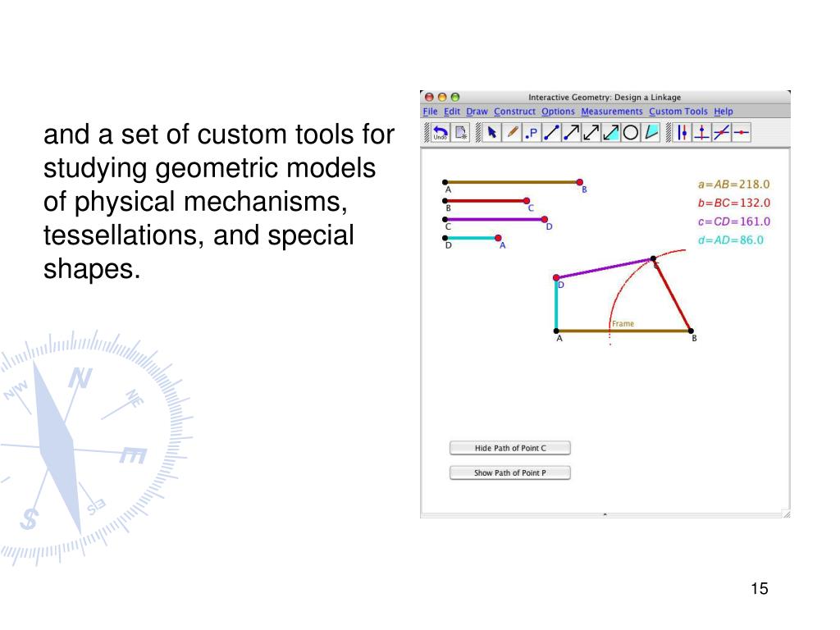Screen dimensions: 840x630
Task: Select the double-arrow line tool
Action: 591,132
